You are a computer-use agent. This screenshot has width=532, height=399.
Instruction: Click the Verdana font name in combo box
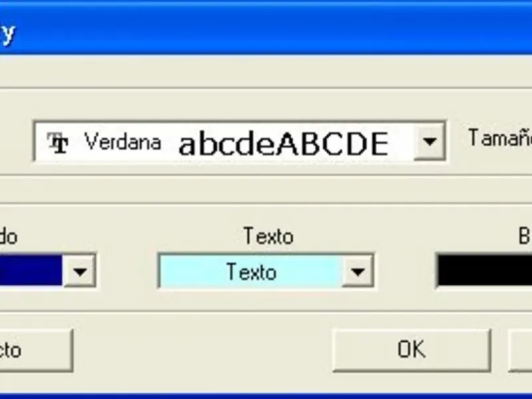click(x=122, y=142)
